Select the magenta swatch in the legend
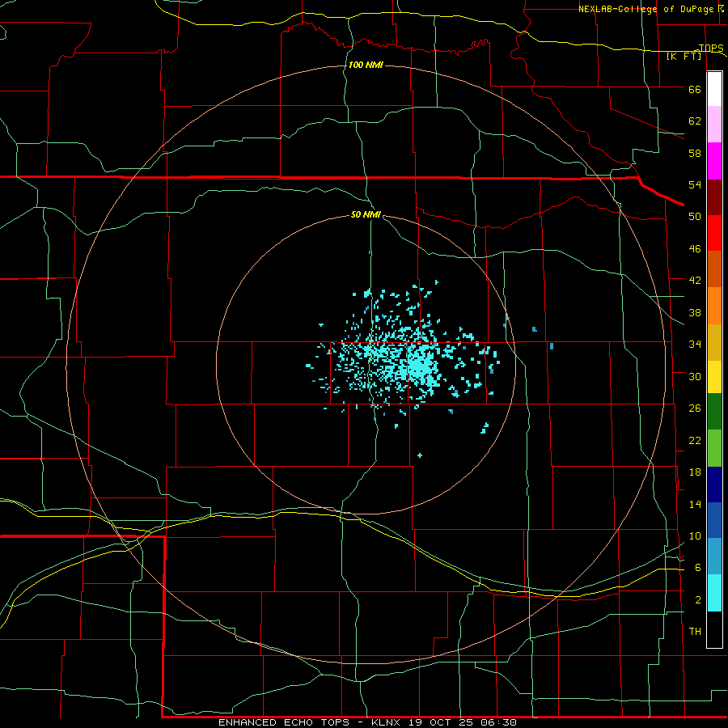 (714, 161)
